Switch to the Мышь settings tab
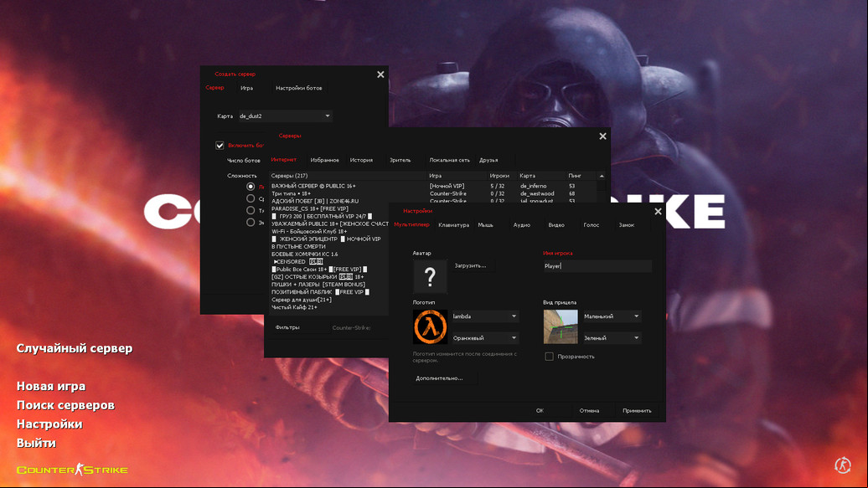This screenshot has width=868, height=488. [x=485, y=225]
